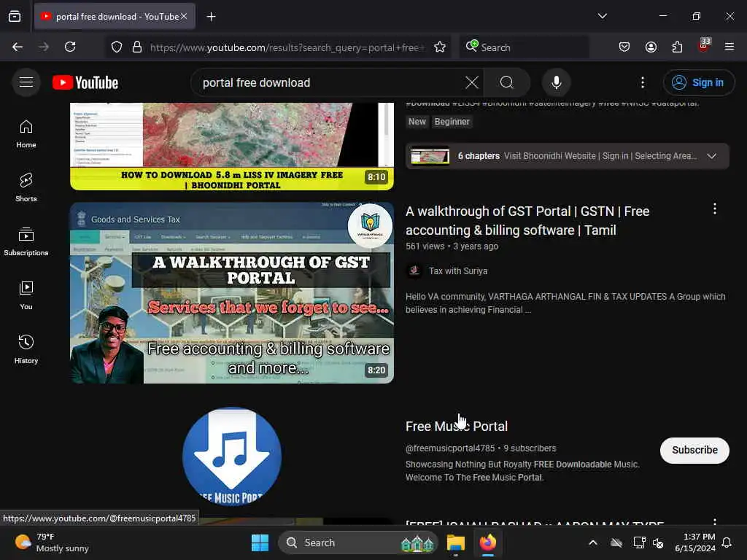Select the portal free download tab
Image resolution: width=747 pixels, height=560 pixels.
(115, 17)
